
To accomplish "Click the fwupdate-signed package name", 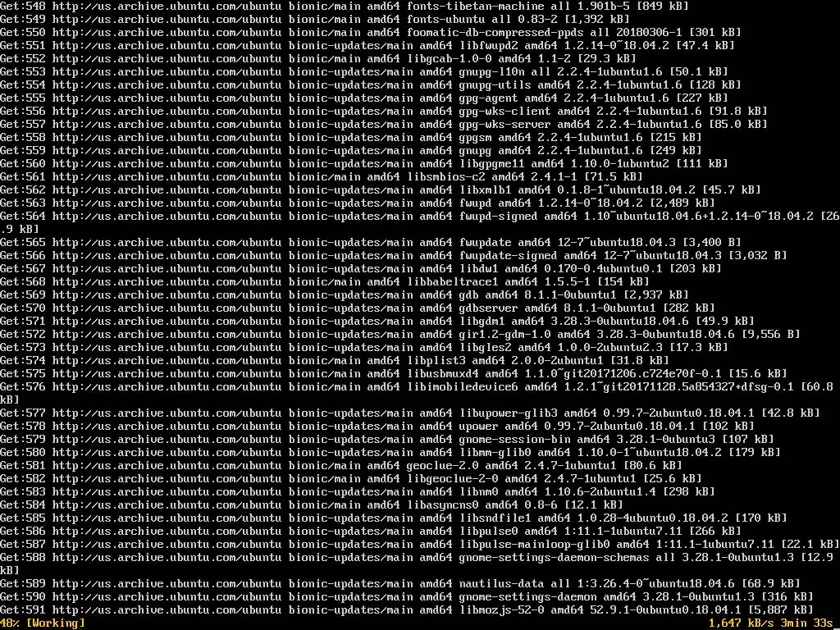I will coord(508,256).
